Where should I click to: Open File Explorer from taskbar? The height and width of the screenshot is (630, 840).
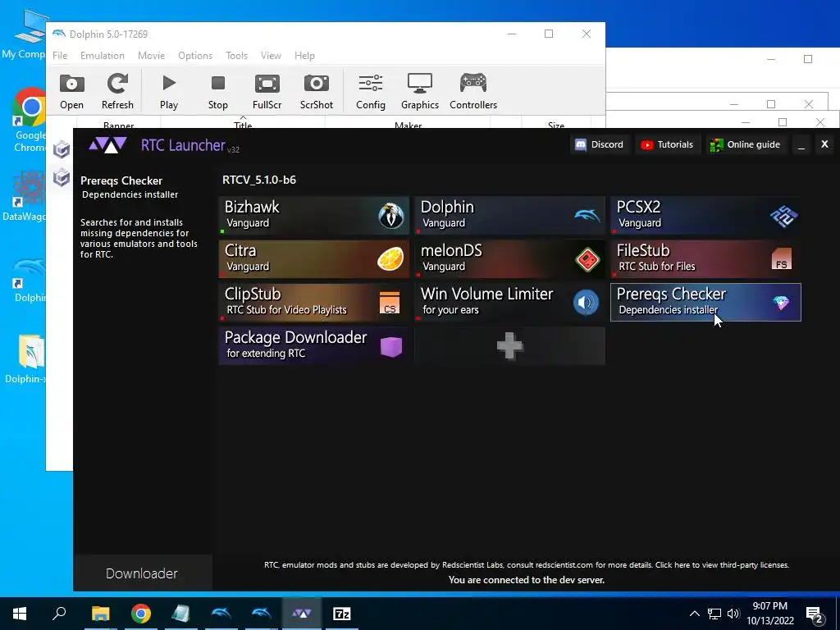point(101,614)
